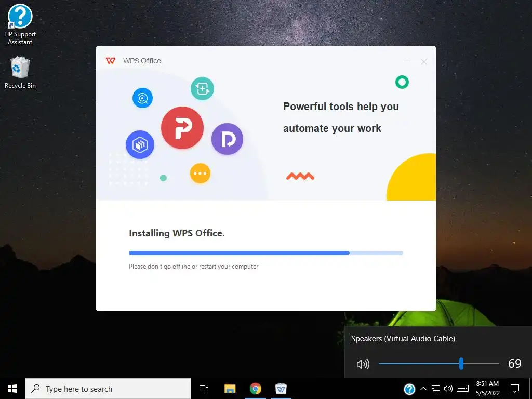
Task: Open Google Chrome from the taskbar
Action: [256, 389]
